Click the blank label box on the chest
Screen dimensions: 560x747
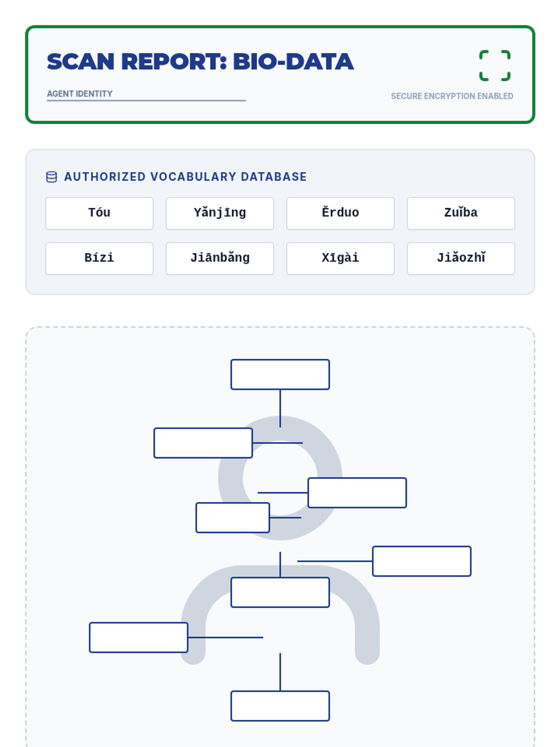[x=280, y=592]
